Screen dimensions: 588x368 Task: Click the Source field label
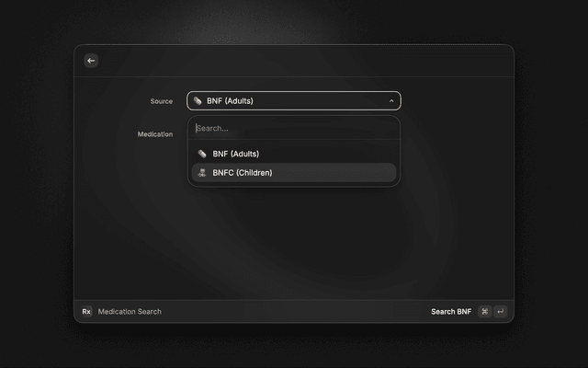(x=161, y=101)
